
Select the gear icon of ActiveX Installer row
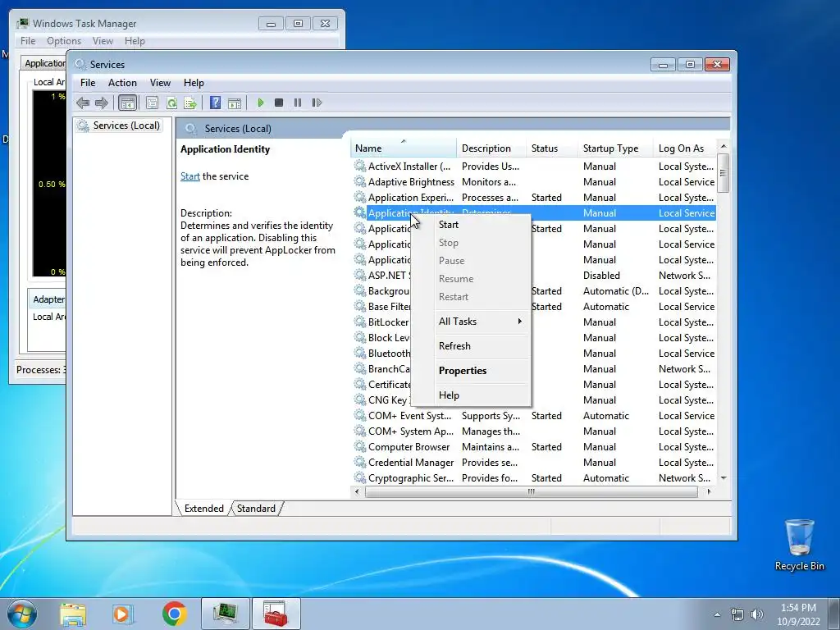point(360,166)
